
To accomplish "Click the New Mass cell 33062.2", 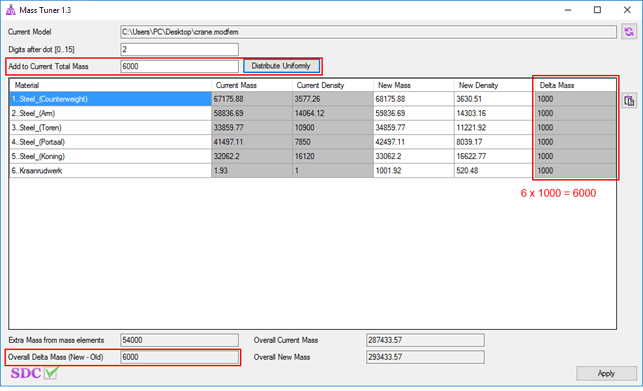I will point(413,156).
